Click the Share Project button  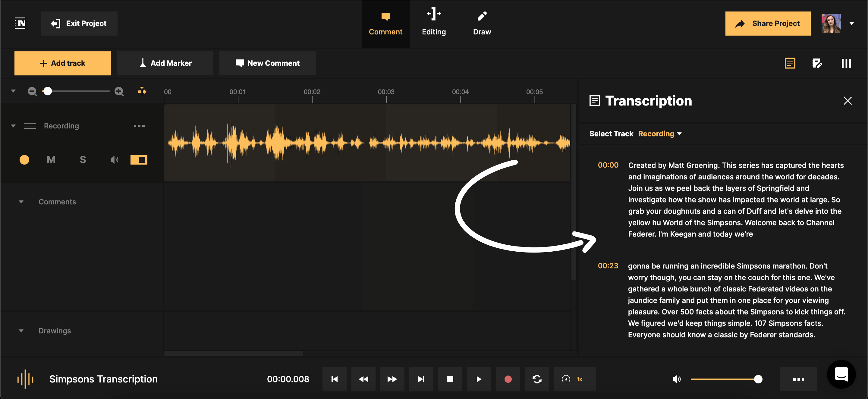click(x=768, y=23)
